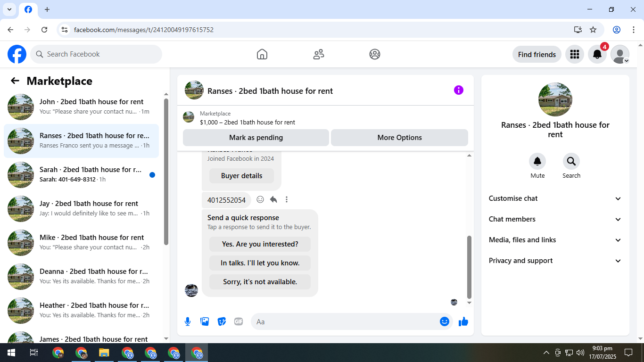This screenshot has height=362, width=644.
Task: Reply to the 4012552054 message
Action: click(273, 199)
